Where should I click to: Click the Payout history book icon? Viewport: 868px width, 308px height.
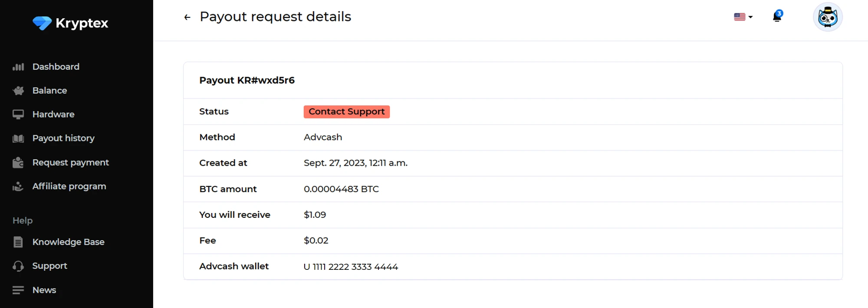18,138
